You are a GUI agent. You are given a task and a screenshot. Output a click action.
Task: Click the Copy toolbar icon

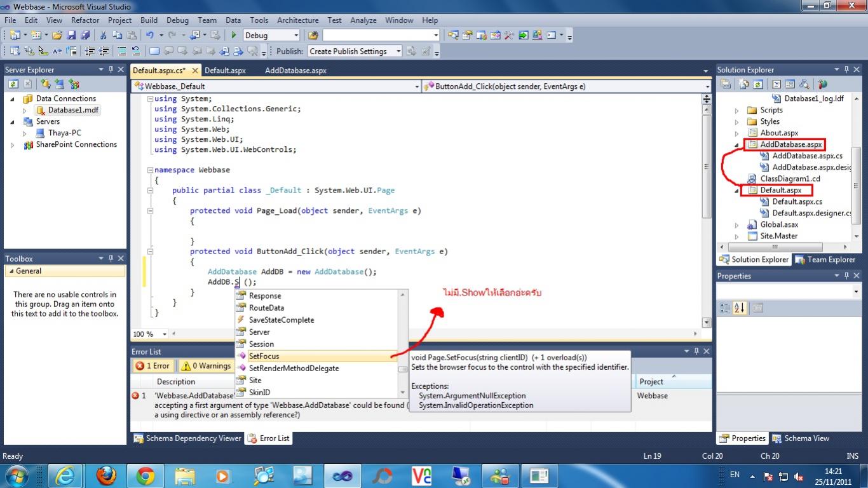[x=118, y=36]
